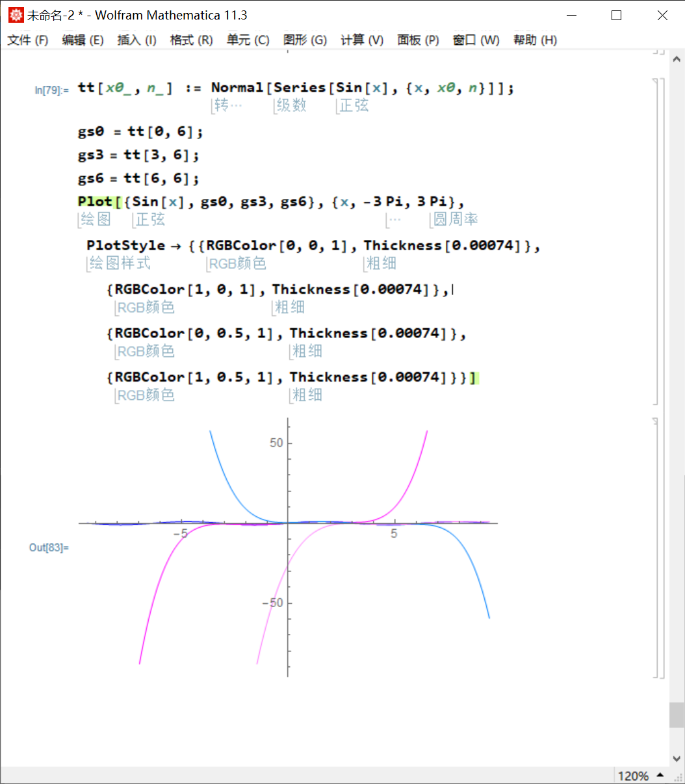This screenshot has width=685, height=784.
Task: Click RGBColor[0, 0.5, 1] in code
Action: tap(196, 333)
